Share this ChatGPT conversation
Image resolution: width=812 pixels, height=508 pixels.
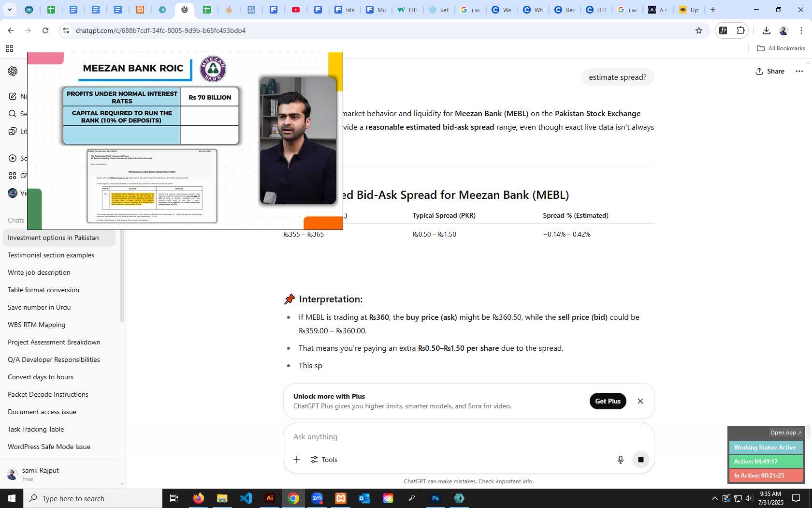point(770,71)
